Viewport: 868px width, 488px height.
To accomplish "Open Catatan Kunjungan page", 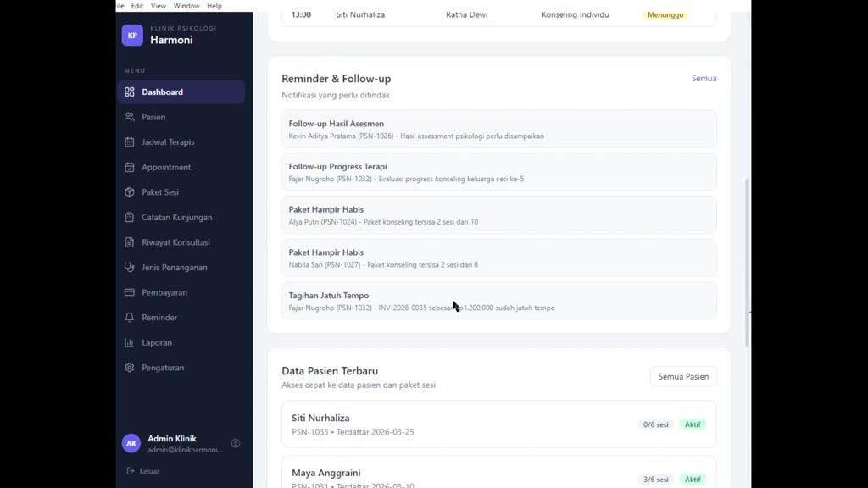I will pyautogui.click(x=181, y=218).
